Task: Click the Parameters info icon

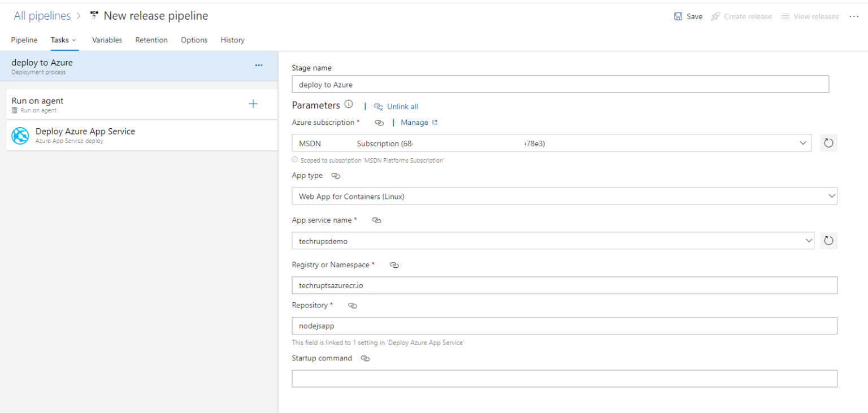Action: click(x=349, y=104)
